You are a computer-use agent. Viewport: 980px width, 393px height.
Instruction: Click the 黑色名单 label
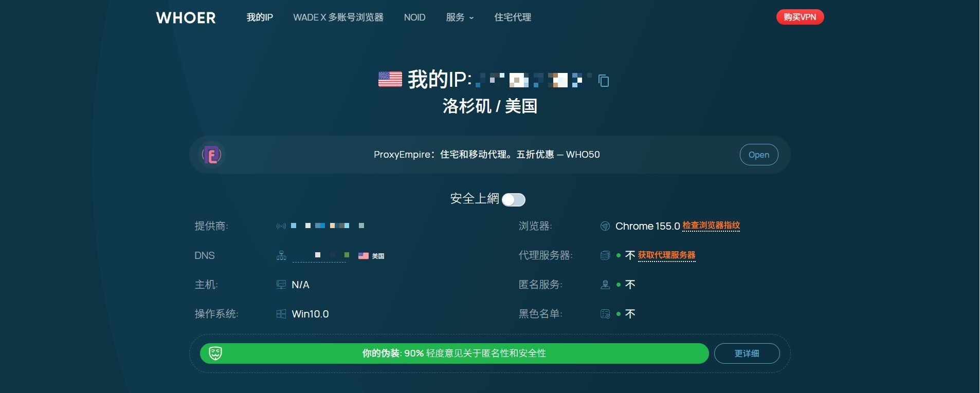click(x=540, y=314)
